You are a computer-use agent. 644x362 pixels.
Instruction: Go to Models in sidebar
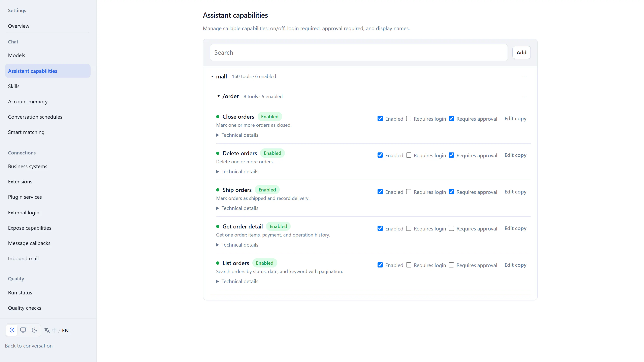(x=47, y=55)
